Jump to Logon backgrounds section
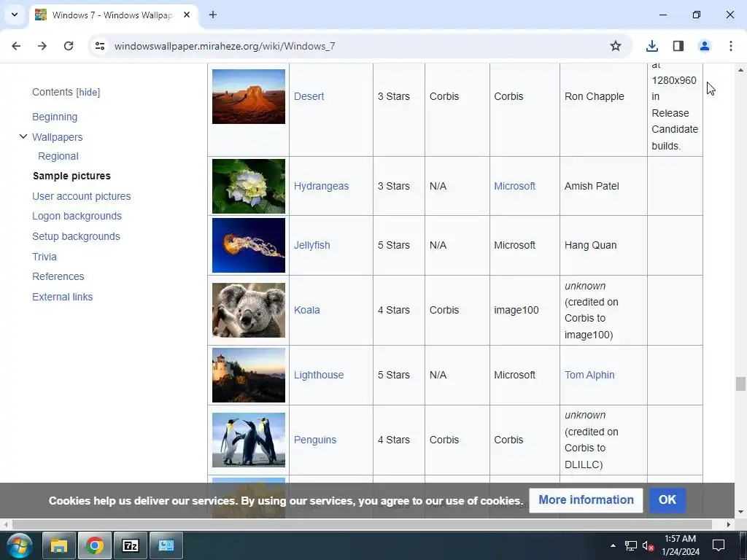Viewport: 747px width, 560px height. tap(77, 216)
